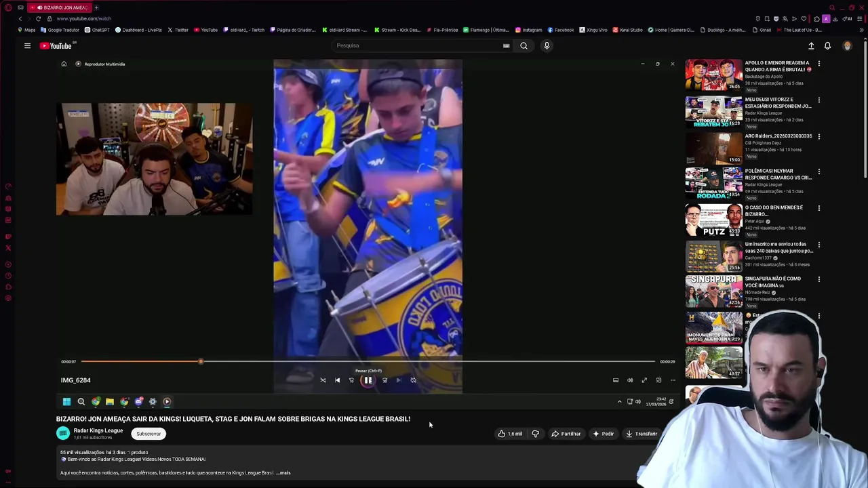Open options for ARC Raiders video
This screenshot has height=488, width=868.
tap(818, 137)
